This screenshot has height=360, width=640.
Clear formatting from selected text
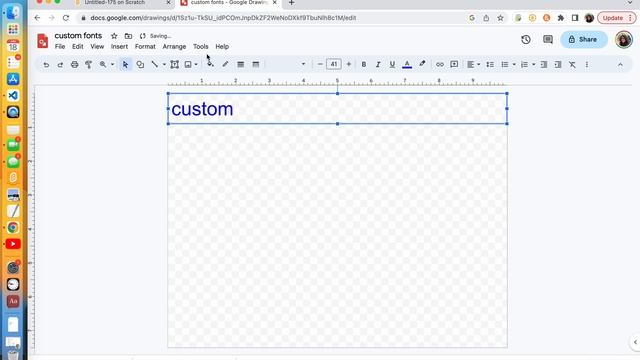point(572,64)
